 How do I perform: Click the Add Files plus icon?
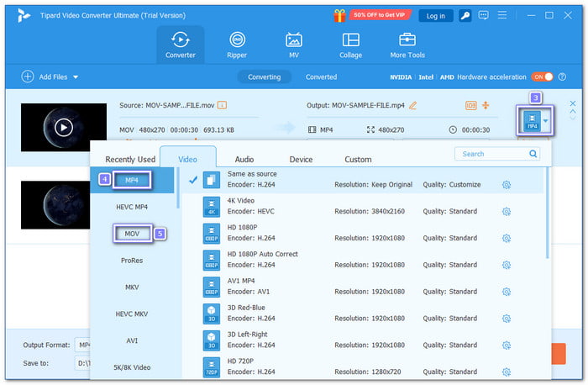tap(28, 76)
